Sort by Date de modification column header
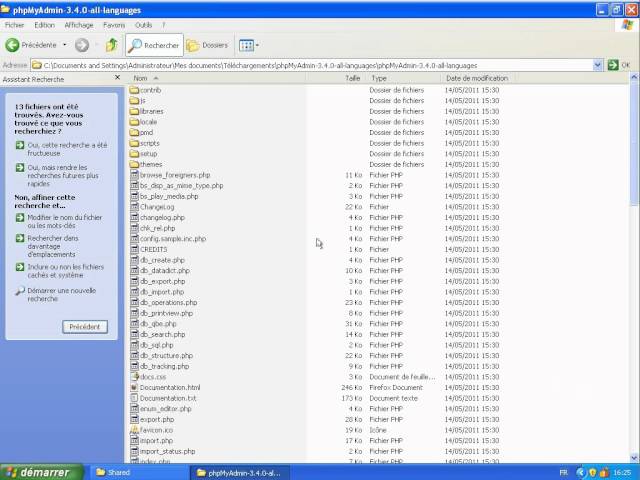 [477, 78]
